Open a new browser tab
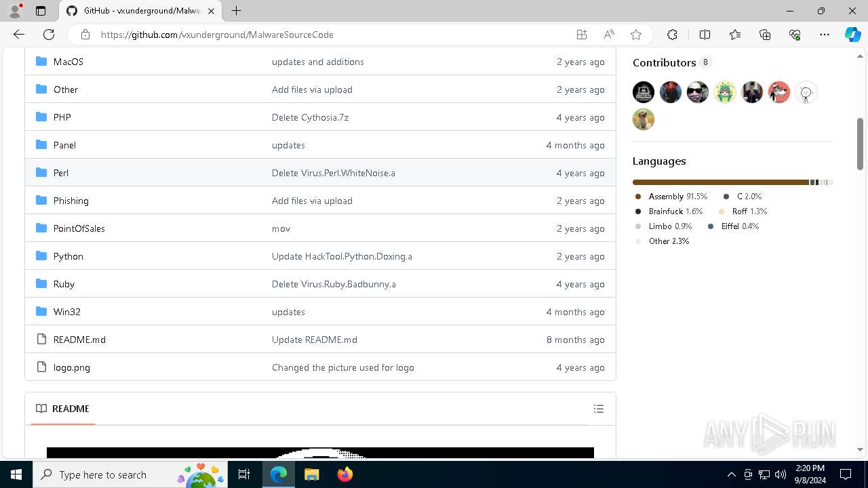868x488 pixels. click(x=236, y=11)
